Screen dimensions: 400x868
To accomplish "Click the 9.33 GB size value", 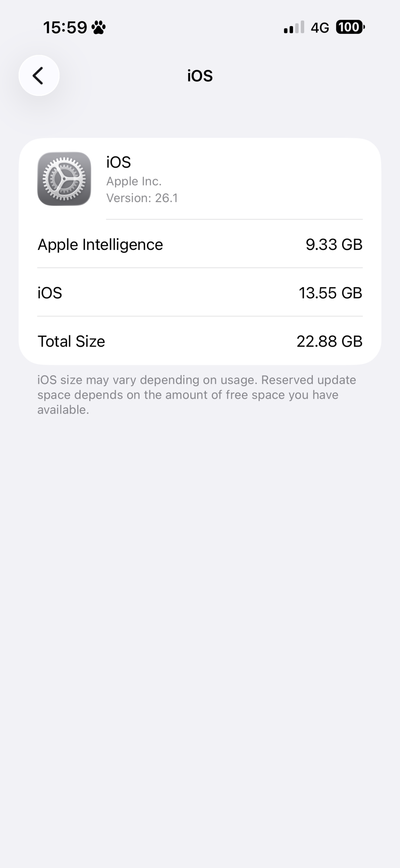I will (x=334, y=244).
